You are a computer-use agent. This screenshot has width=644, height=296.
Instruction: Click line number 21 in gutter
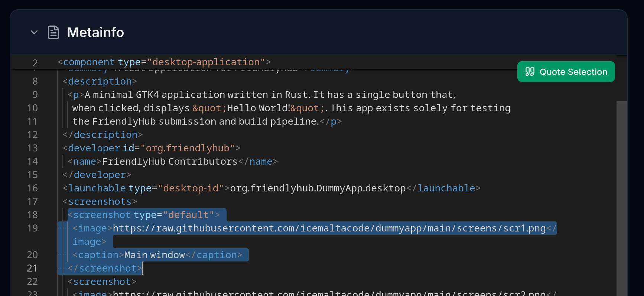tap(33, 268)
